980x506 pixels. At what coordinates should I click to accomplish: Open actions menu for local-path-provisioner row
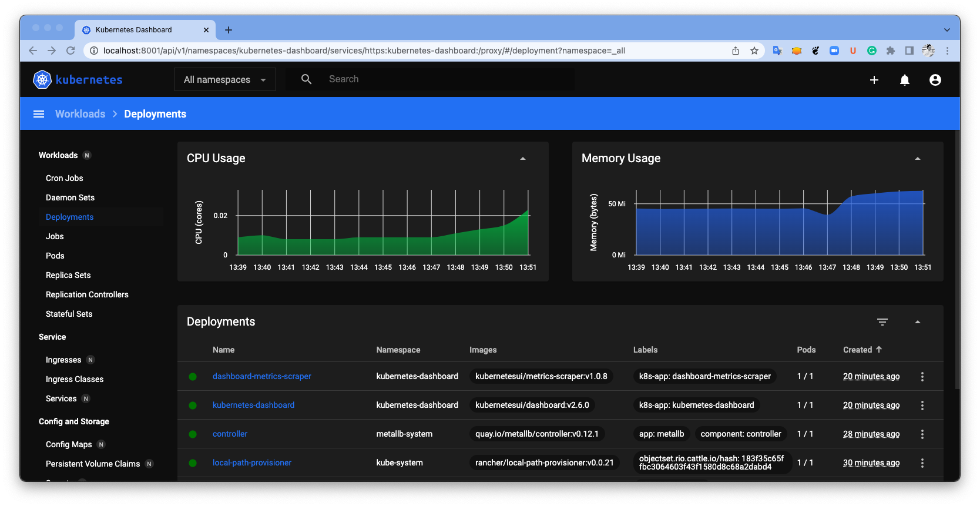pos(922,463)
